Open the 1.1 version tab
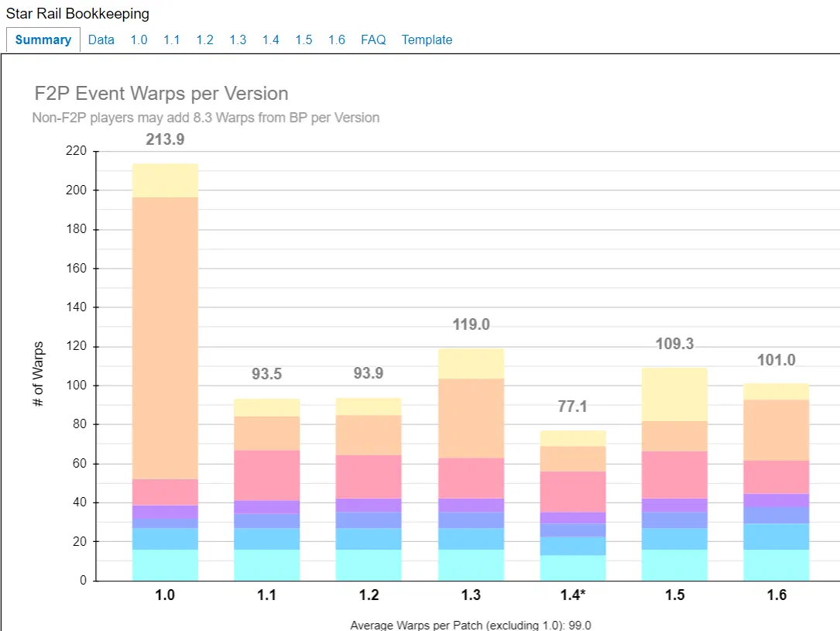840x631 pixels. [x=171, y=39]
